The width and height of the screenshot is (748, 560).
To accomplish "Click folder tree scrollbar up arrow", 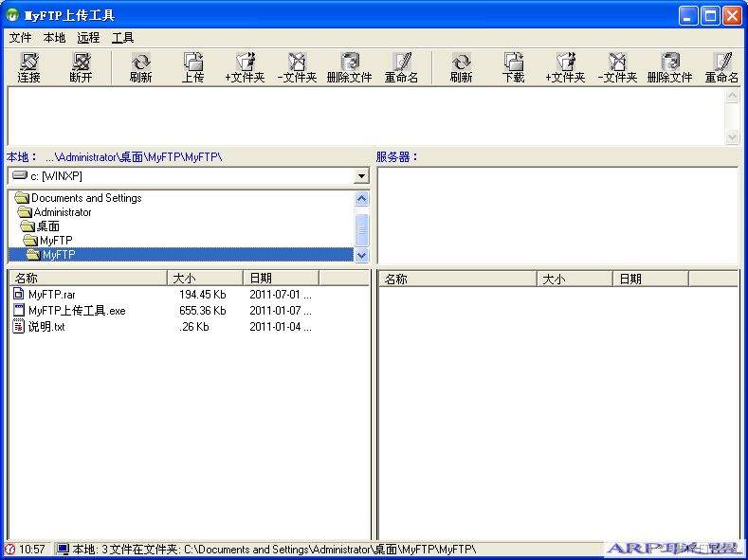I will click(x=361, y=198).
